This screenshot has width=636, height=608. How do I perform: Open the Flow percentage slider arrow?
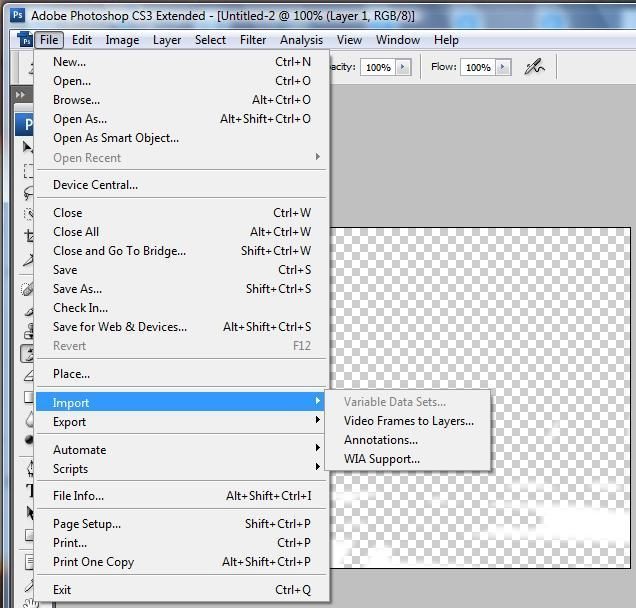[503, 67]
